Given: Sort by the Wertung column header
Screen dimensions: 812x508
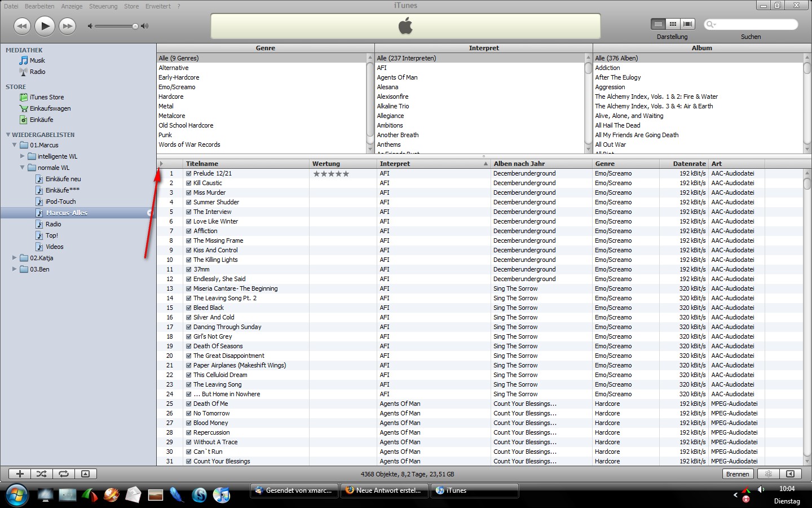Looking at the screenshot, I should coord(344,164).
